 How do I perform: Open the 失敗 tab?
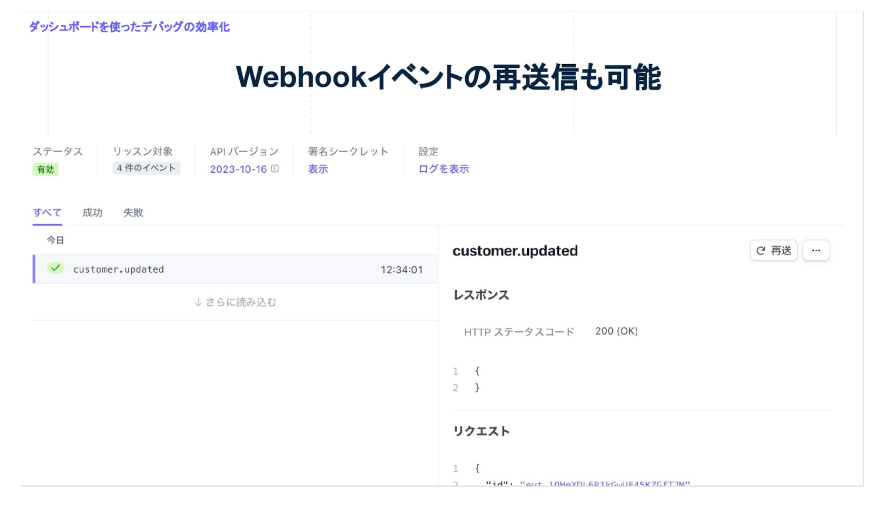pos(133,213)
